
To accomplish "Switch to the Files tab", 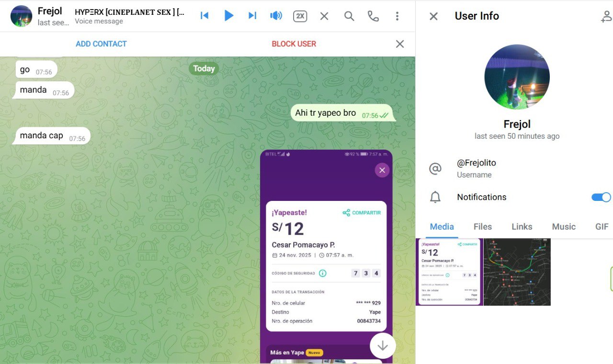I will point(482,227).
